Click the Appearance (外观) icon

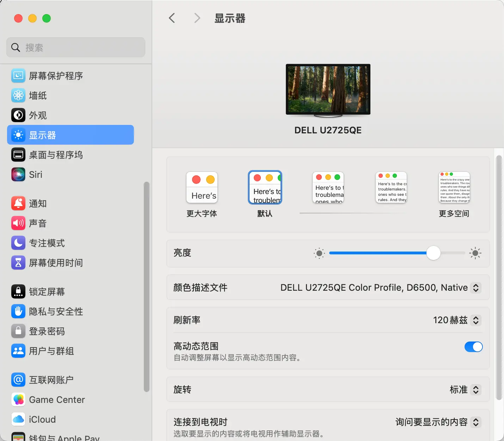(x=18, y=115)
